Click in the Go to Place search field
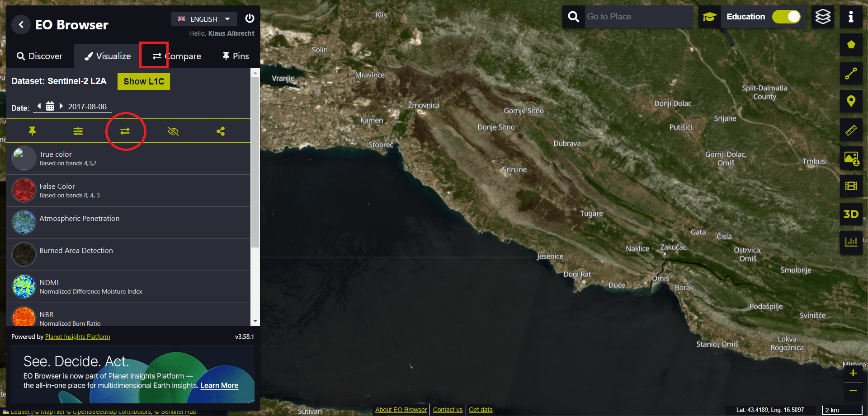This screenshot has width=868, height=416. click(638, 17)
